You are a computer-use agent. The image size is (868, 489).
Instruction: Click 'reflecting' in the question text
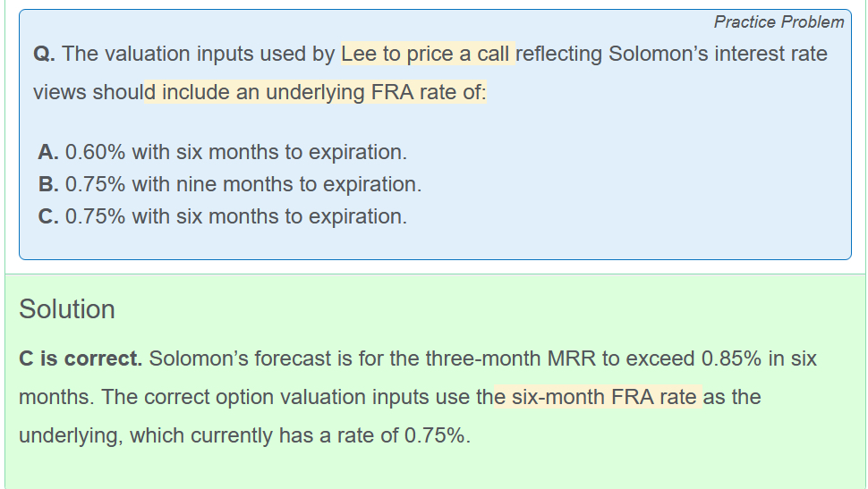click(x=559, y=54)
